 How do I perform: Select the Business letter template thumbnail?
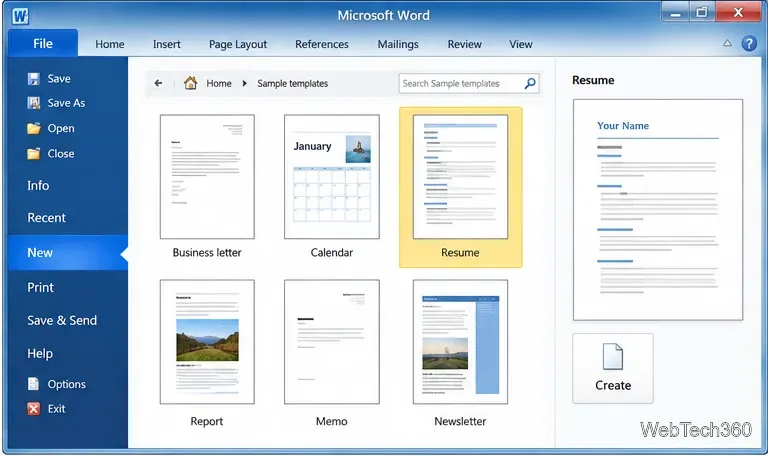pos(207,177)
